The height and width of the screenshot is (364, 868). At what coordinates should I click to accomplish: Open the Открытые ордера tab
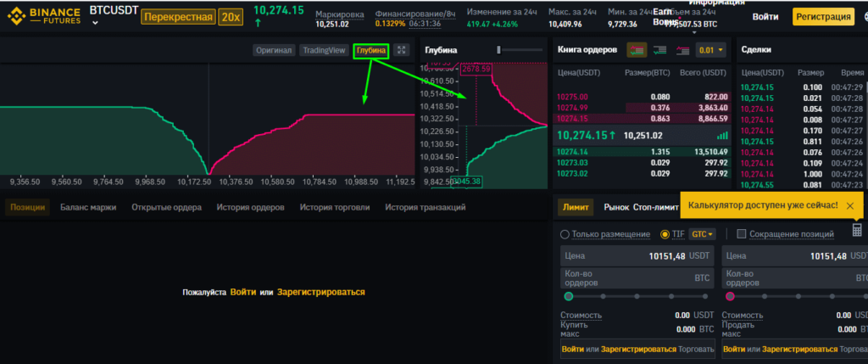[x=166, y=207]
